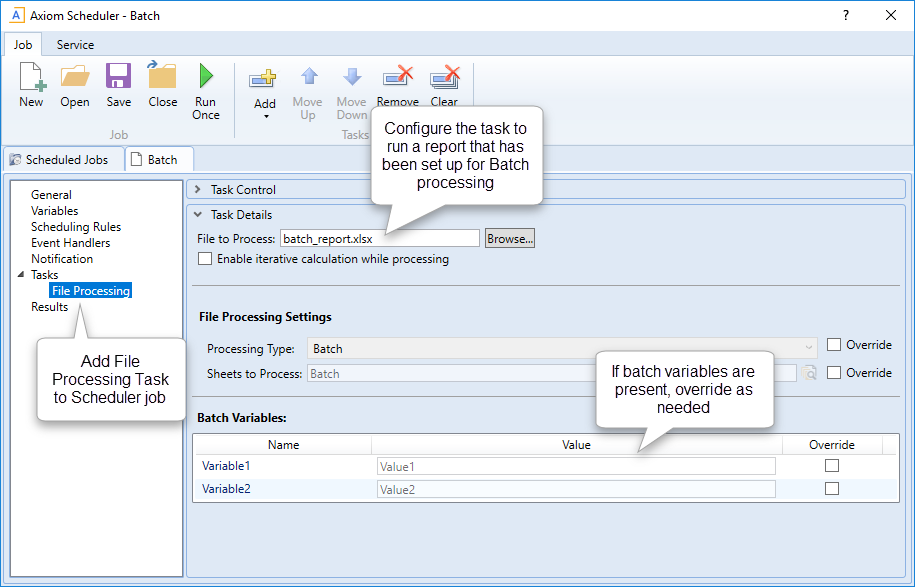This screenshot has width=915, height=587.
Task: Click inside the File to Process field
Action: 380,238
